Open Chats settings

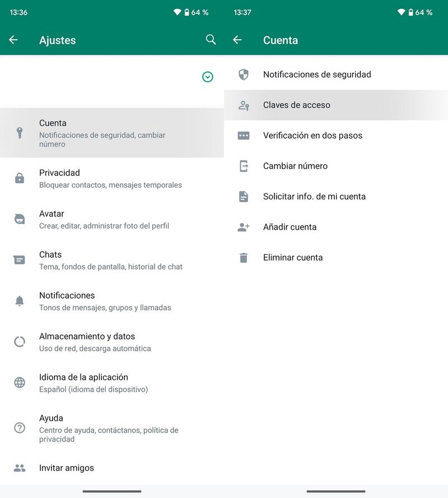(x=110, y=260)
